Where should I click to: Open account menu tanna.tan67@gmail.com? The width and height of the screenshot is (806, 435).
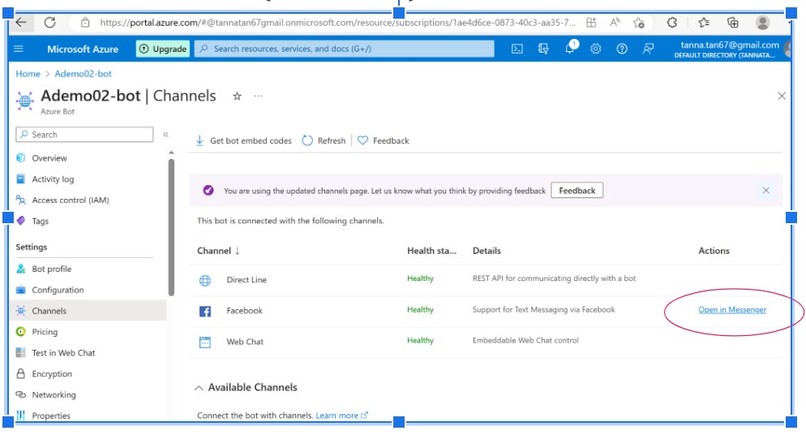(x=729, y=49)
